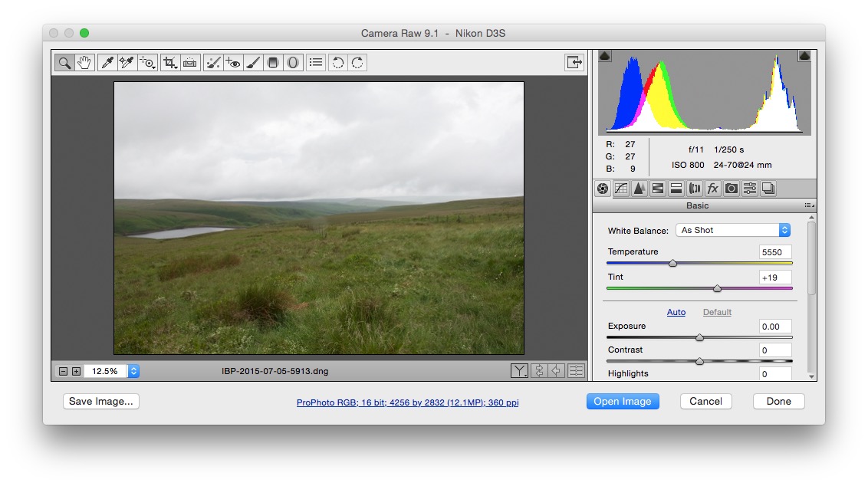
Task: Click the Exposure value input field
Action: tap(774, 327)
